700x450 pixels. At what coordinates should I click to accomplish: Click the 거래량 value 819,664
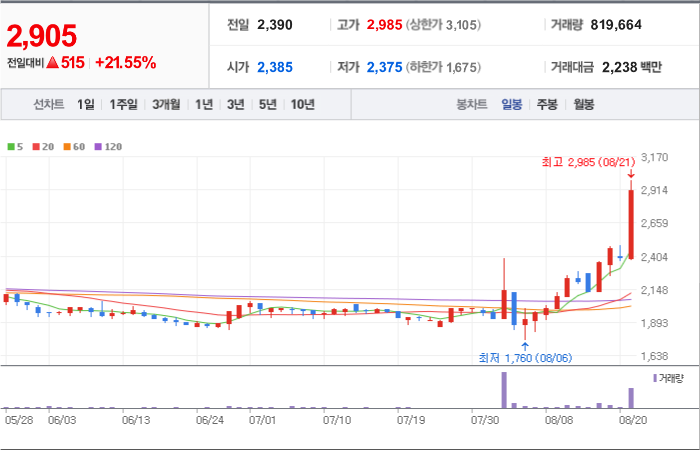tap(616, 25)
